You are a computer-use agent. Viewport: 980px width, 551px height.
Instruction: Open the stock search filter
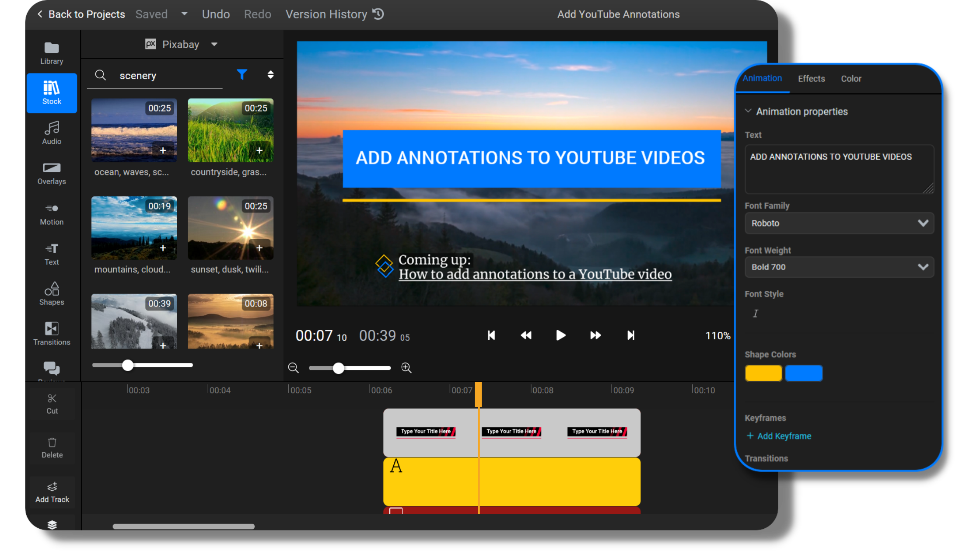pyautogui.click(x=242, y=75)
